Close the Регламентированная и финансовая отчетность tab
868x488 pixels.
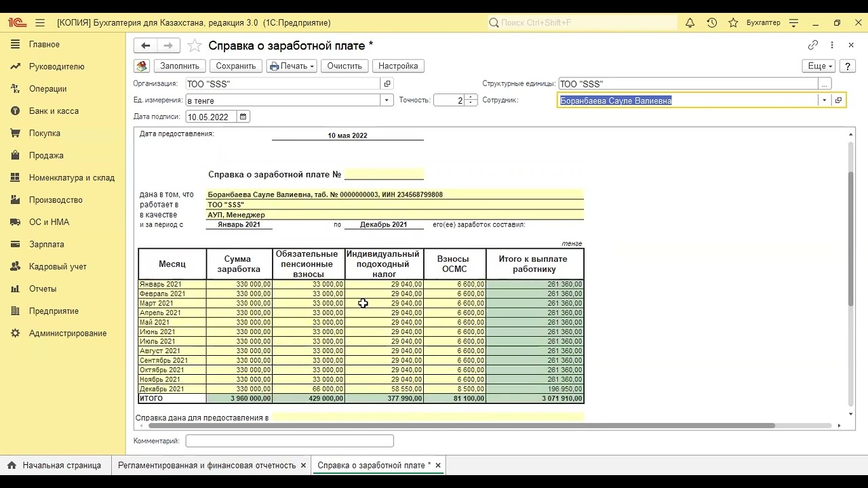[x=303, y=466]
